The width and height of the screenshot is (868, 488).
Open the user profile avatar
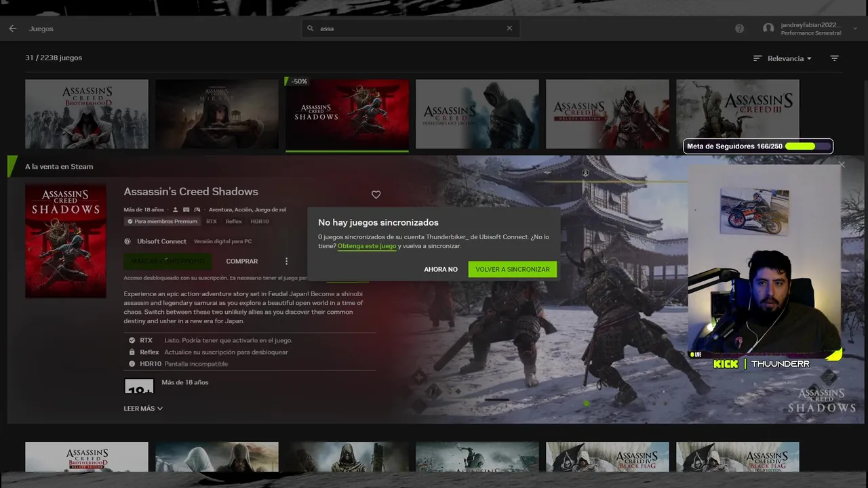tap(768, 28)
